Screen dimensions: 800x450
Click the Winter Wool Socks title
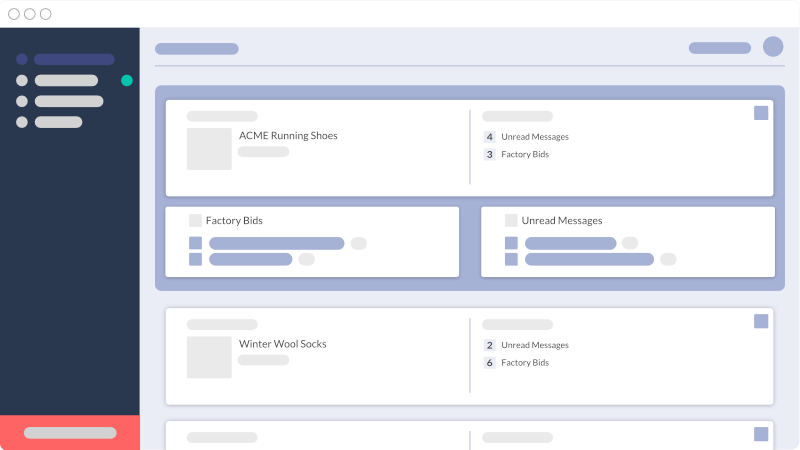[x=283, y=344]
